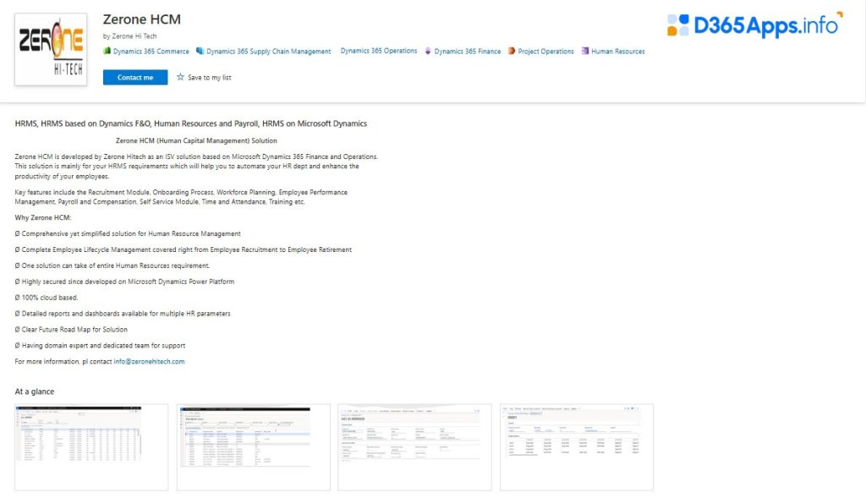Click Save to my list
The width and height of the screenshot is (866, 504).
[210, 77]
